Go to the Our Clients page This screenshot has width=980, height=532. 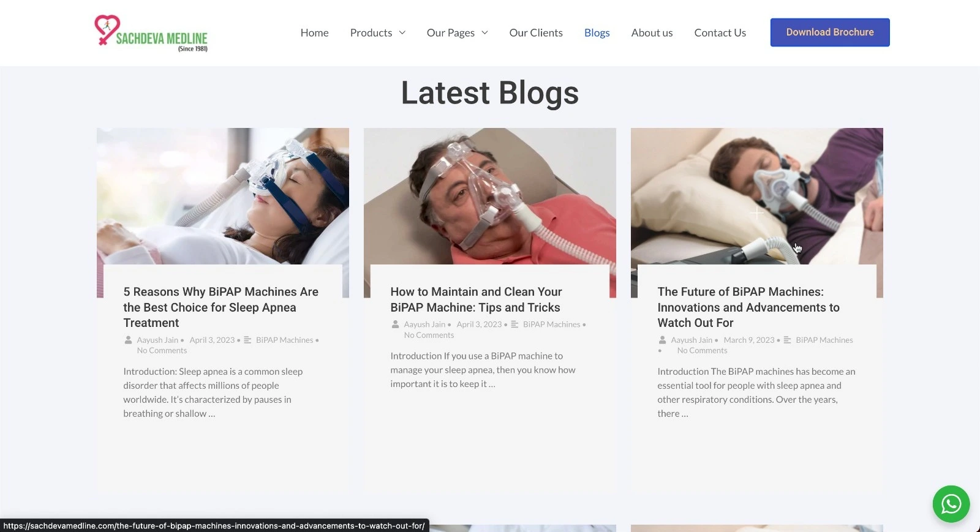tap(536, 33)
